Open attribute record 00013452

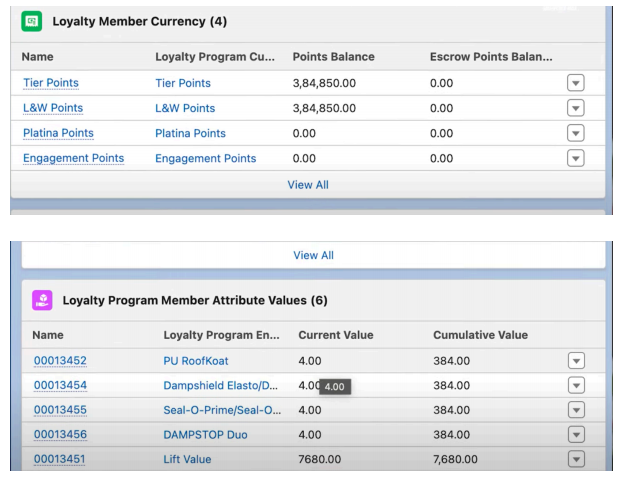pyautogui.click(x=60, y=360)
